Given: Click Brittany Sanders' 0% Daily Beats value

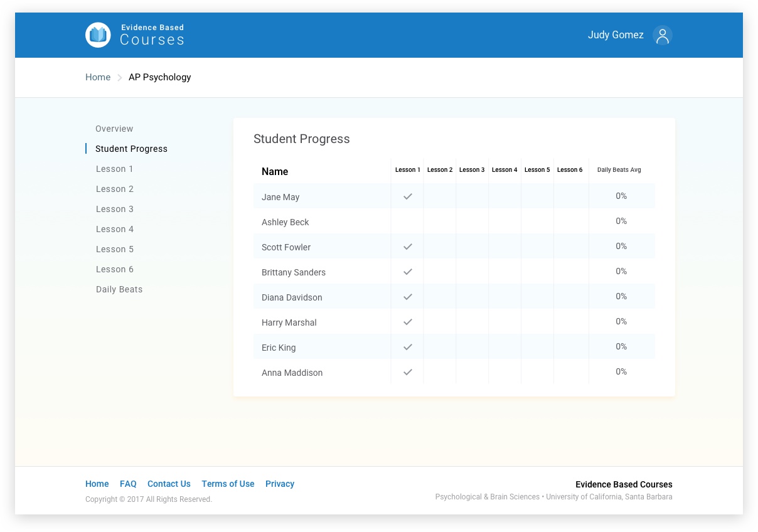Looking at the screenshot, I should point(621,271).
